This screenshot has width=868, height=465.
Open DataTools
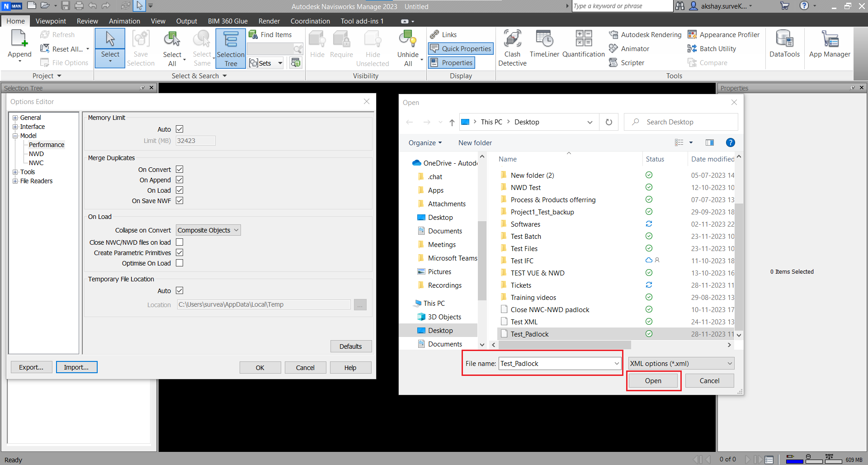(784, 44)
